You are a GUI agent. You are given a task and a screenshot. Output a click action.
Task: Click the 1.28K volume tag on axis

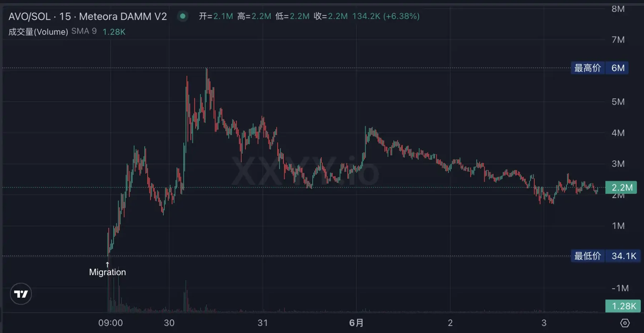point(623,306)
